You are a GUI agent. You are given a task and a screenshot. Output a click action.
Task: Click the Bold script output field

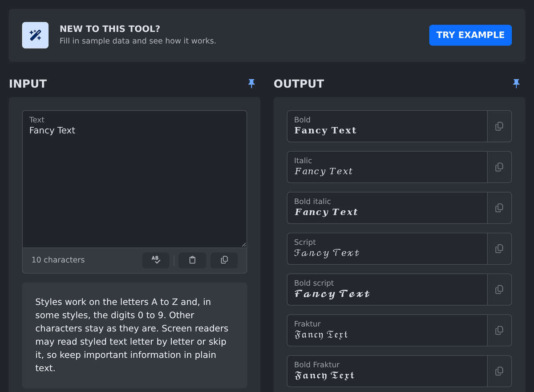387,290
